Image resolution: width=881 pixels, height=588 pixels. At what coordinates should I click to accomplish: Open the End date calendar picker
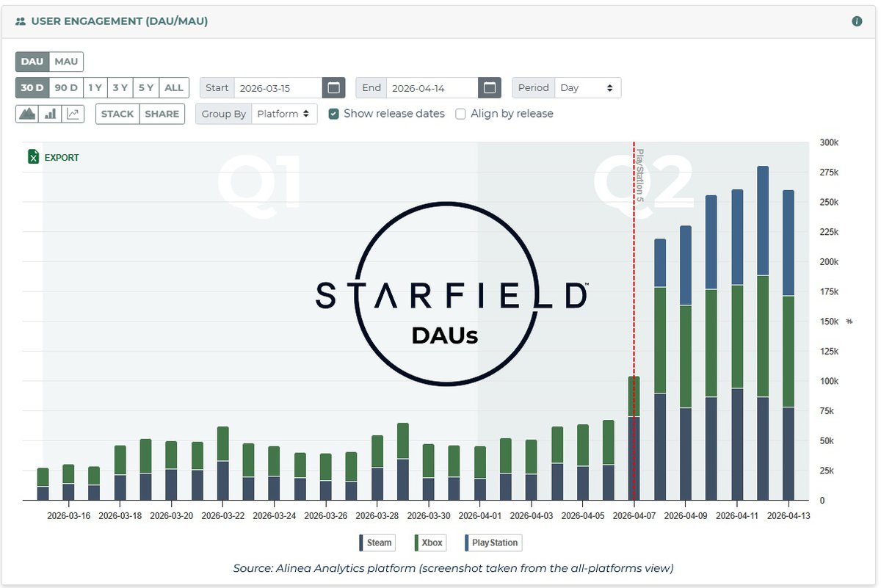click(489, 88)
